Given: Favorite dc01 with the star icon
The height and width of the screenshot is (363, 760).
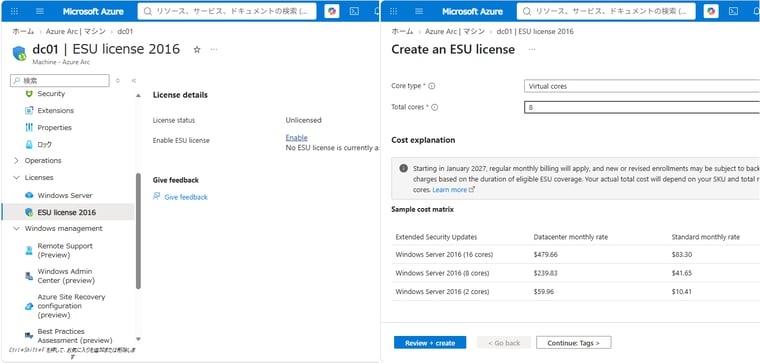Looking at the screenshot, I should click(x=197, y=49).
